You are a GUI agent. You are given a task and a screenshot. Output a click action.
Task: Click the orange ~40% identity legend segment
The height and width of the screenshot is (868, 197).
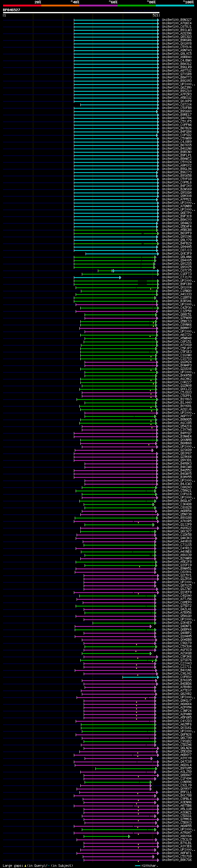click(x=60, y=6)
